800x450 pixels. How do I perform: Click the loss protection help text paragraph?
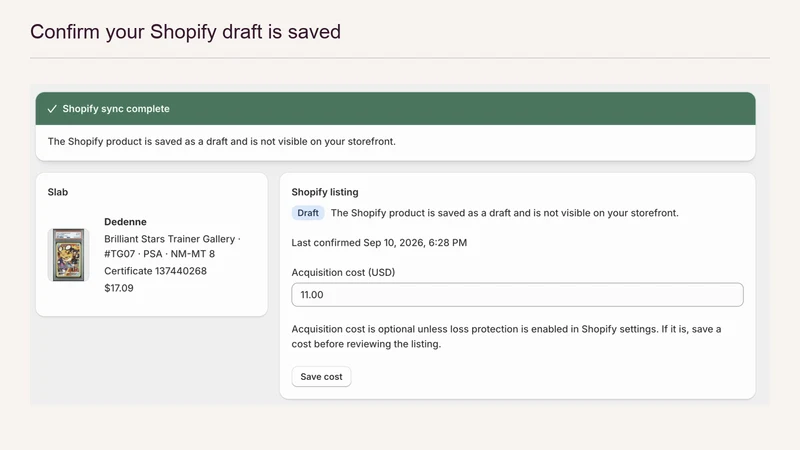506,336
